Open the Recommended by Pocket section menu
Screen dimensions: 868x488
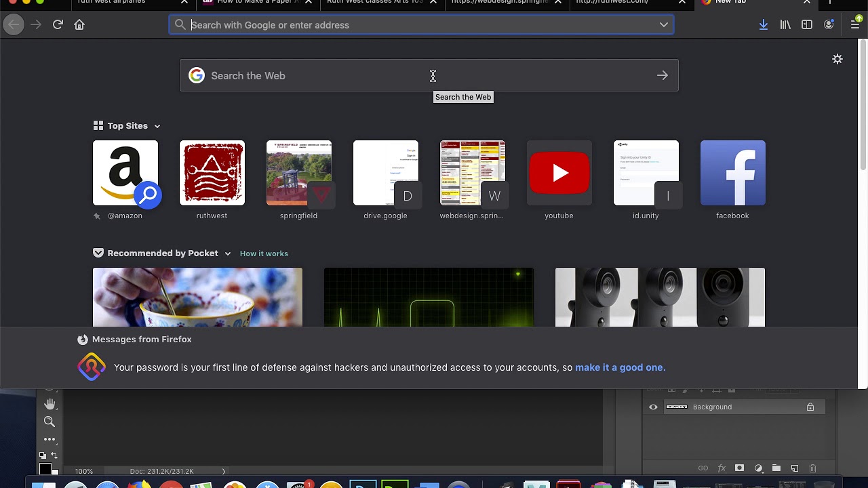pos(228,253)
